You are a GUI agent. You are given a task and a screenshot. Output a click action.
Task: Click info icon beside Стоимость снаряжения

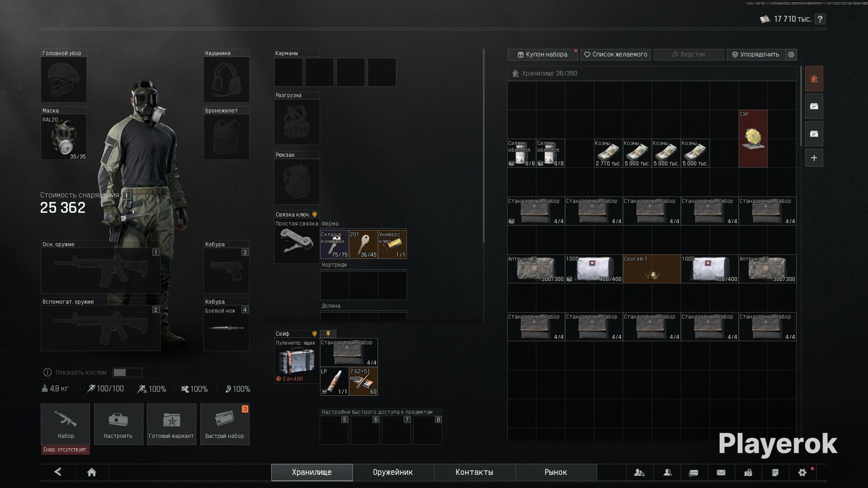(126, 195)
